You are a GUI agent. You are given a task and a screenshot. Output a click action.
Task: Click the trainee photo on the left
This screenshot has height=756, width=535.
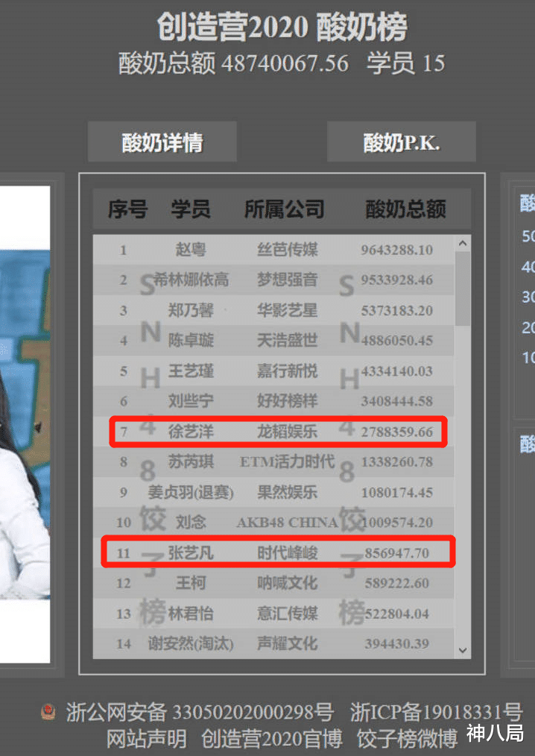25,424
